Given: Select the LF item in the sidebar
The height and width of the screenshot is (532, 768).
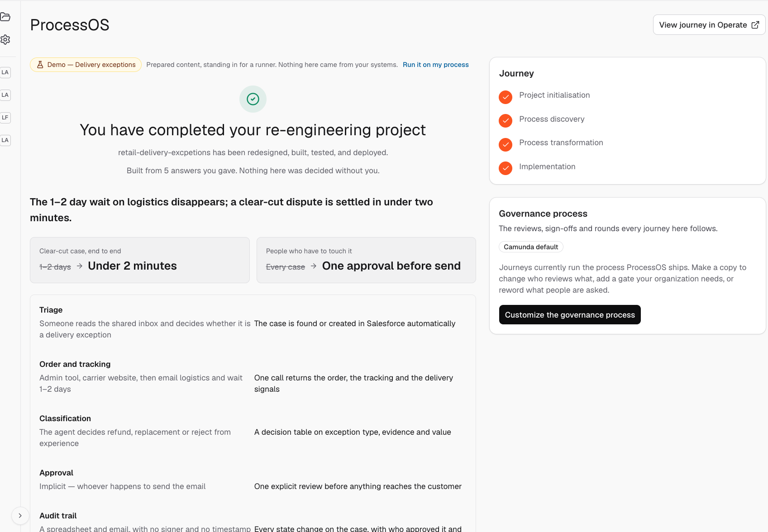Looking at the screenshot, I should [5, 118].
